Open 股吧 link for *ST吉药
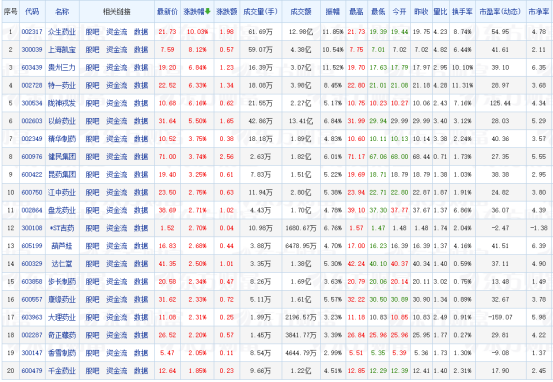 [x=92, y=228]
